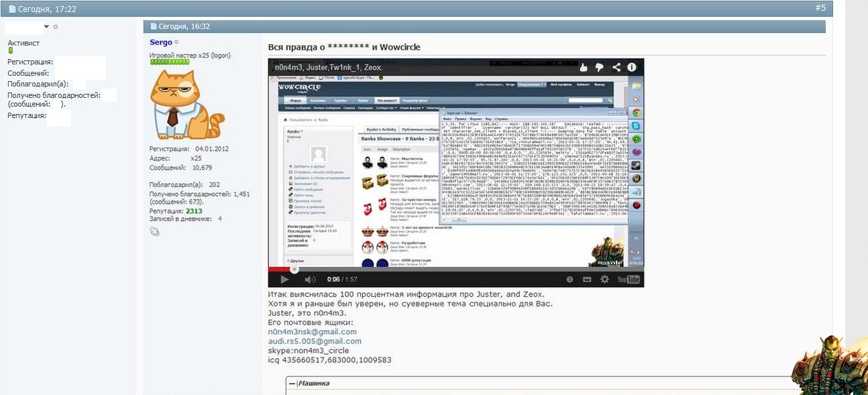The image size is (868, 395).
Task: Open Sergo's diary entries count link
Action: click(219, 219)
